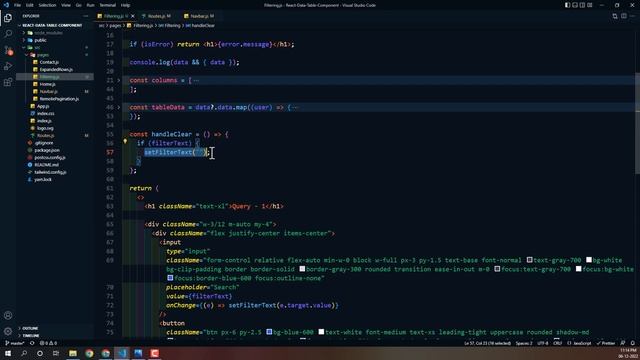The height and width of the screenshot is (360, 640).
Task: Open Selection menu
Action: 47,5
